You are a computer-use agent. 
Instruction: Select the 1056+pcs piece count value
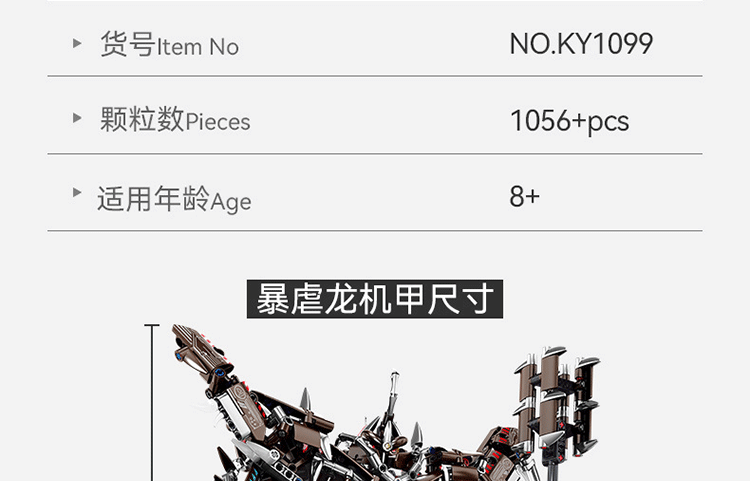pyautogui.click(x=569, y=121)
